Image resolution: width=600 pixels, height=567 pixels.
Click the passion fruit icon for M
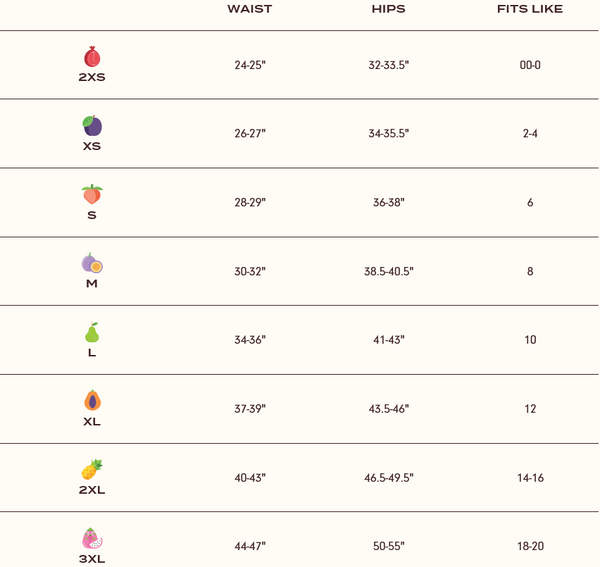92,263
